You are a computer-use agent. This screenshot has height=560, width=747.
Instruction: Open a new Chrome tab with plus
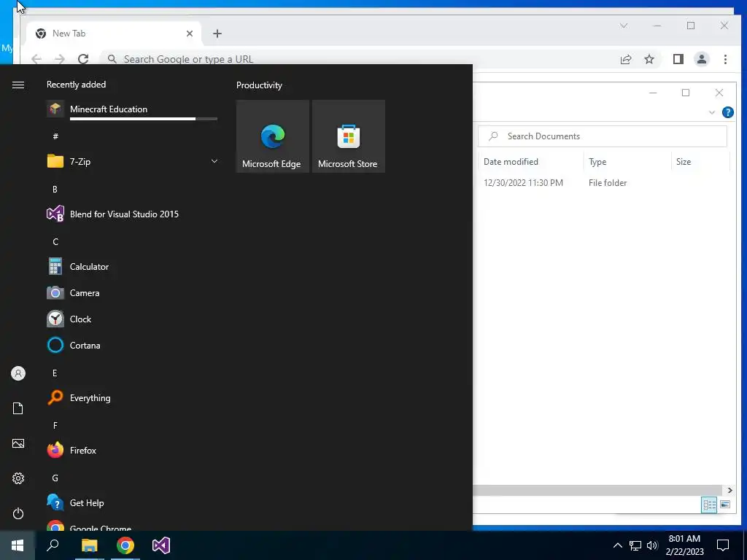[217, 34]
